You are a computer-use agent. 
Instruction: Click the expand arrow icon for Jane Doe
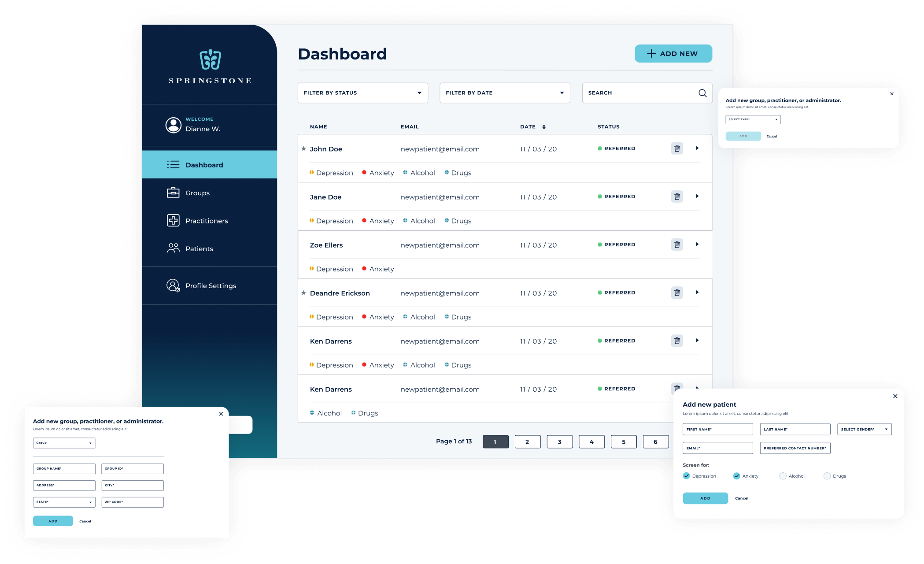[x=697, y=196]
